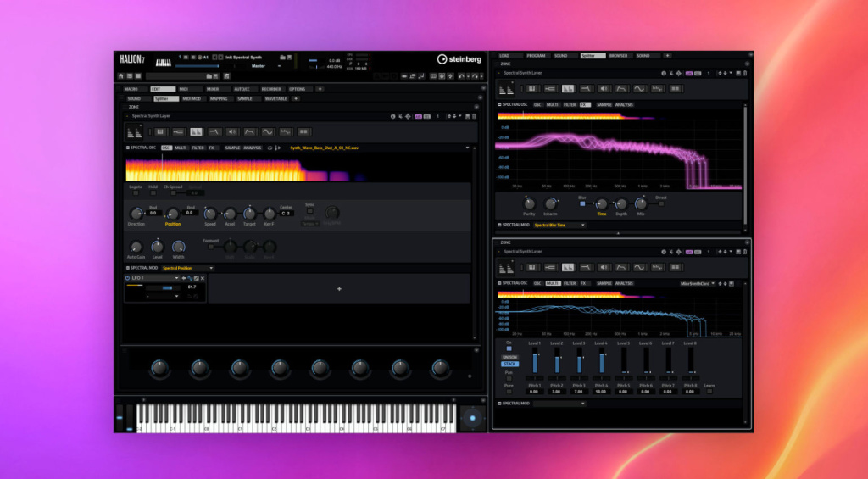Viewport: 868px width, 479px height.
Task: Click the ANALYSIS button in left spectral oscillator
Action: (x=253, y=148)
